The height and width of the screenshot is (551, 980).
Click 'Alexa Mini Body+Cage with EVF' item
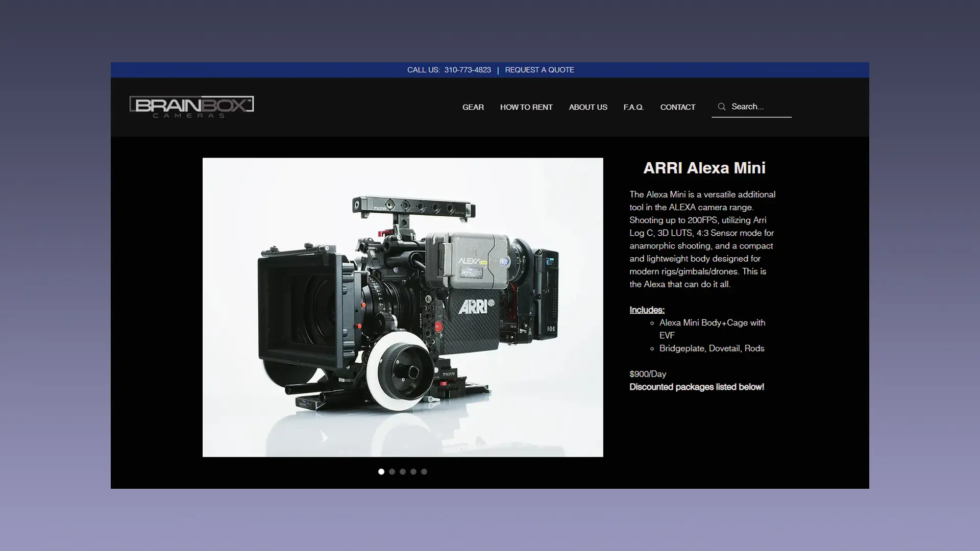pyautogui.click(x=712, y=329)
